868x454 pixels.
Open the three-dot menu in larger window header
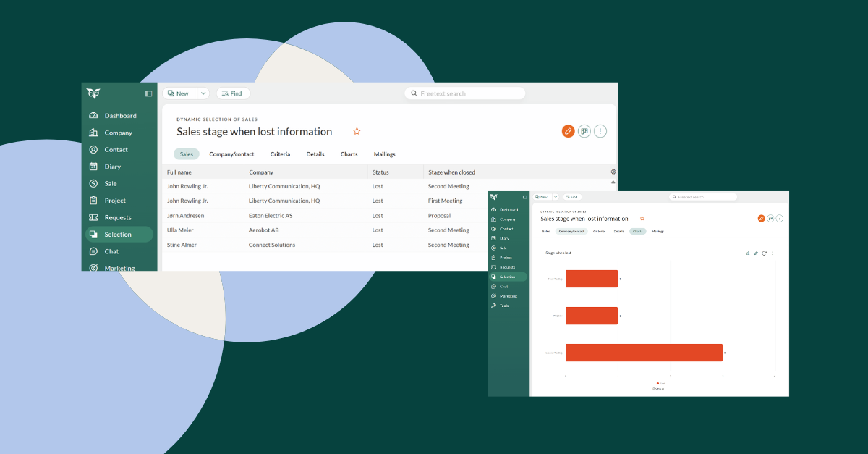pos(600,131)
